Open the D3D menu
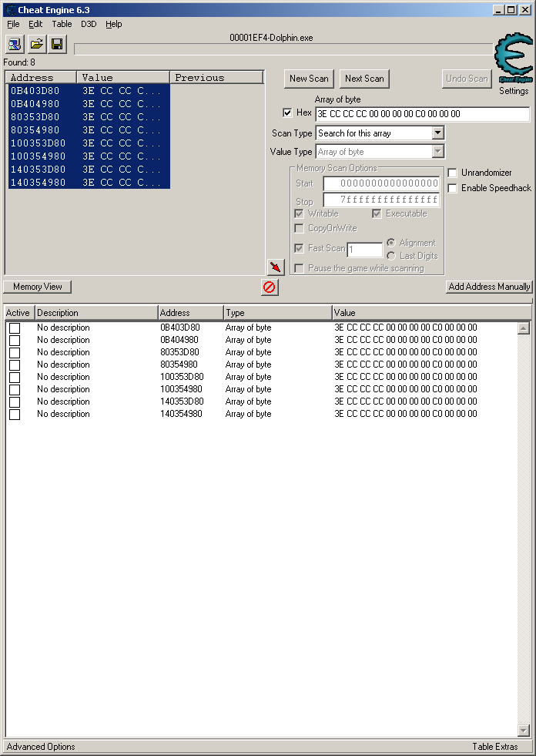536x756 pixels. click(x=89, y=24)
